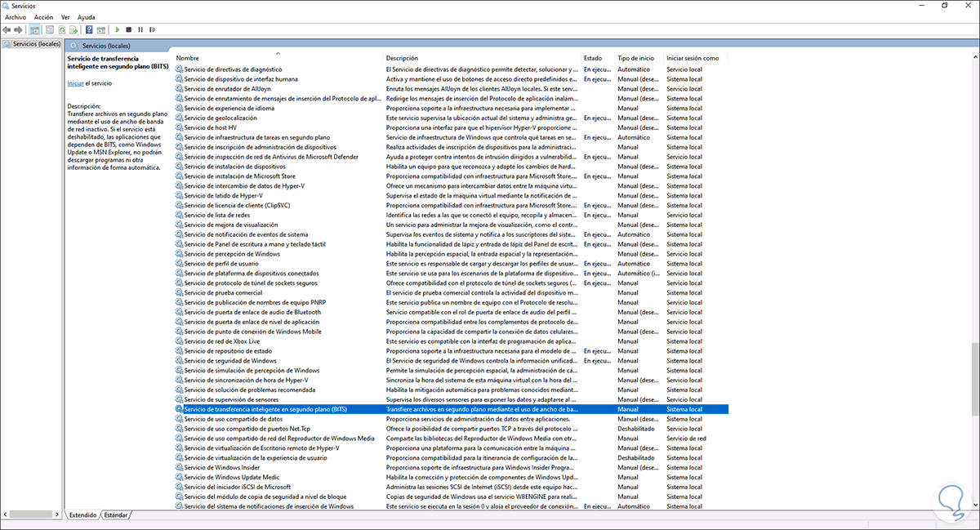Select Servicio de notificación de eventos de sistema
The height and width of the screenshot is (530, 980).
tap(451, 234)
